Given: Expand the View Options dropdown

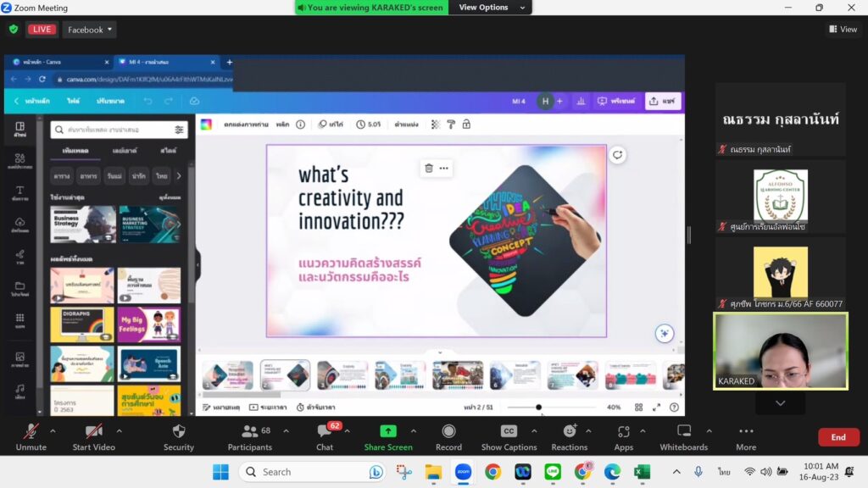Looking at the screenshot, I should 495,8.
